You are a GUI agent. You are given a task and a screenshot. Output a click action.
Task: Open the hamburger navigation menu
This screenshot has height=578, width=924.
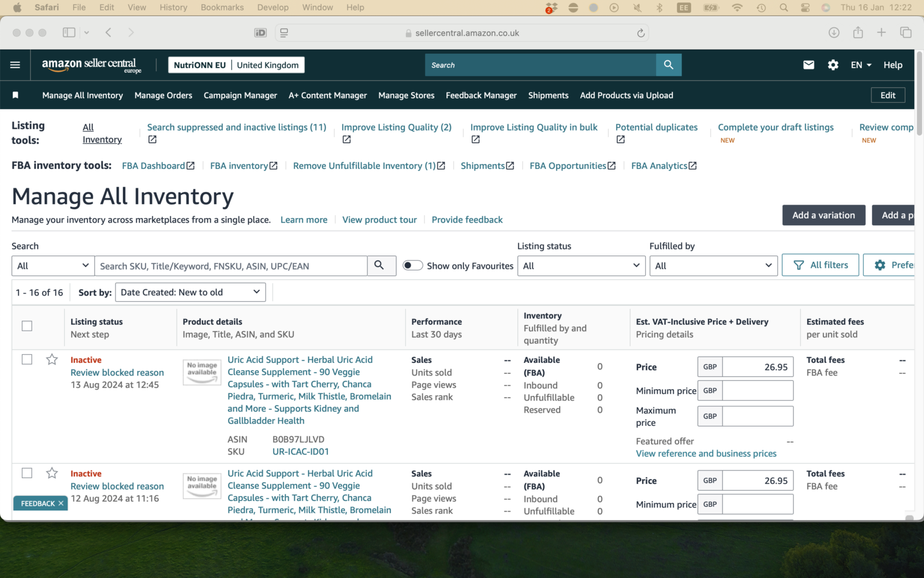[x=15, y=65]
